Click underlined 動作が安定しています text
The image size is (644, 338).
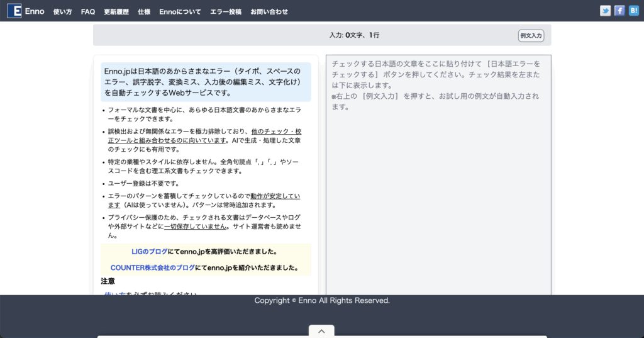(204, 200)
